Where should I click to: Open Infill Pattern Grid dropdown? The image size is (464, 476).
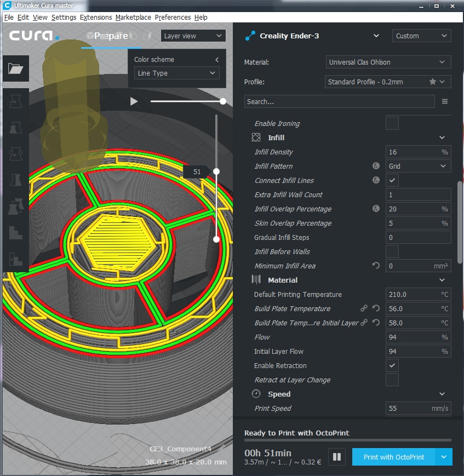(418, 166)
